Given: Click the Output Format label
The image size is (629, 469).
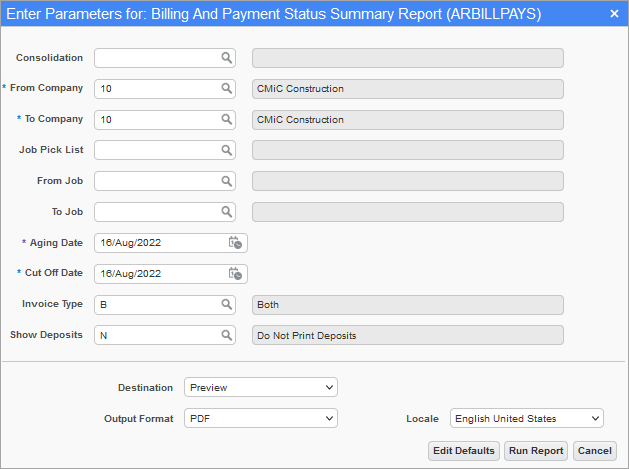Looking at the screenshot, I should click(138, 419).
